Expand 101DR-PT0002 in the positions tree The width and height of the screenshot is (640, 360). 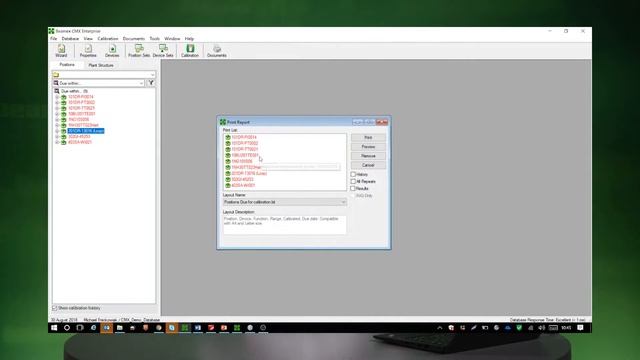click(57, 103)
